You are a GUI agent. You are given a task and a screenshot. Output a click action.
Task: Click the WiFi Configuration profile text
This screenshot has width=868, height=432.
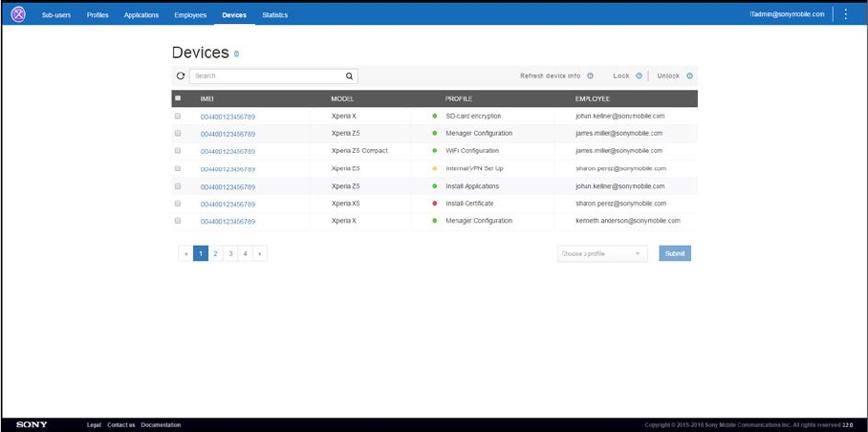coord(472,150)
